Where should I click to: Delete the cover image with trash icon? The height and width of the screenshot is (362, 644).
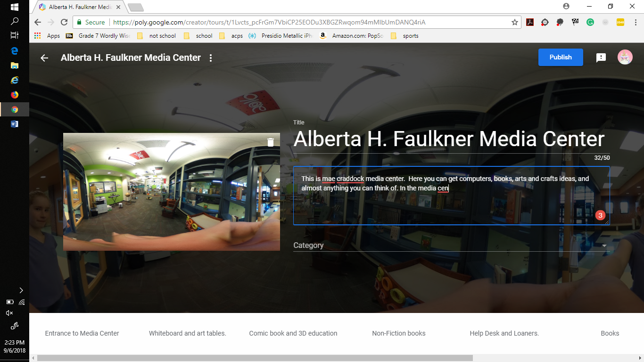pyautogui.click(x=270, y=142)
